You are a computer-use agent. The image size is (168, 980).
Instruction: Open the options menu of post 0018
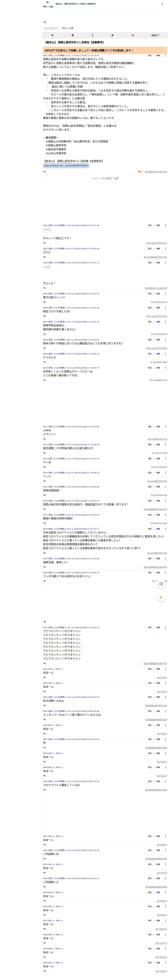tap(165, 529)
